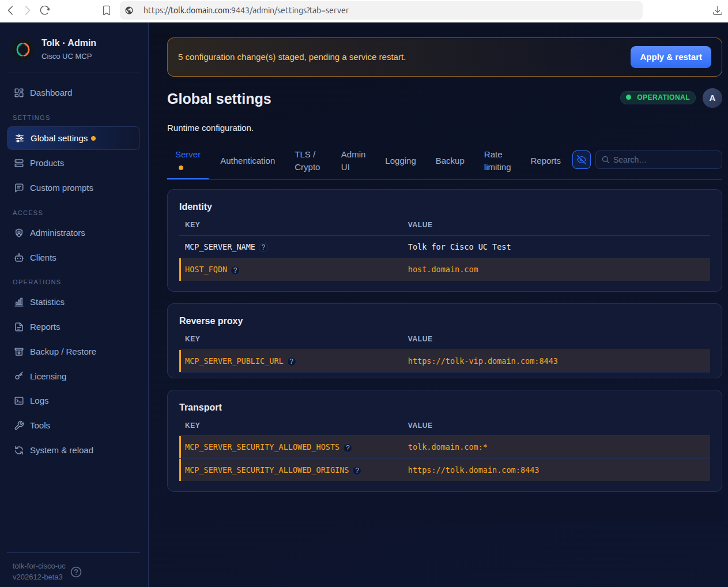
Task: Switch to the Logging tab
Action: (x=401, y=161)
